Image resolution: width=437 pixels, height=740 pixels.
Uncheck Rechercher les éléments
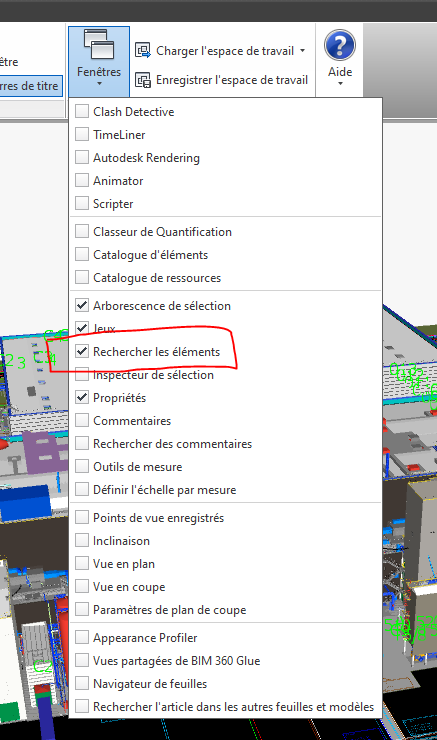[82, 351]
